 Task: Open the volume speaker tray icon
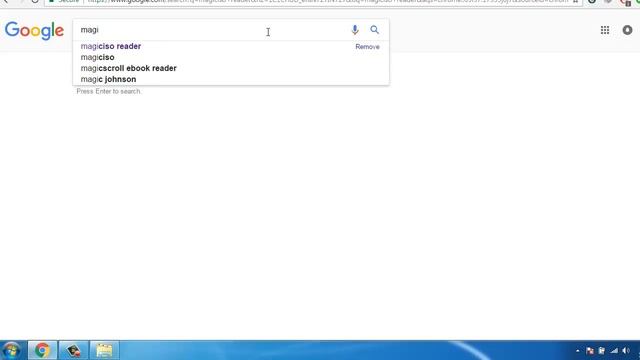[626, 351]
